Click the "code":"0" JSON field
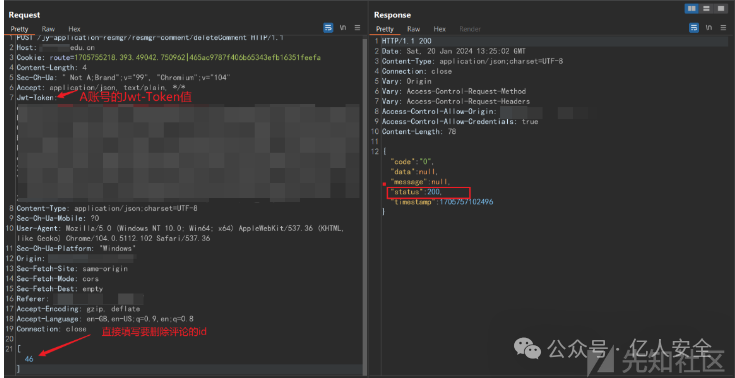Image resolution: width=735 pixels, height=378 pixels. click(413, 162)
